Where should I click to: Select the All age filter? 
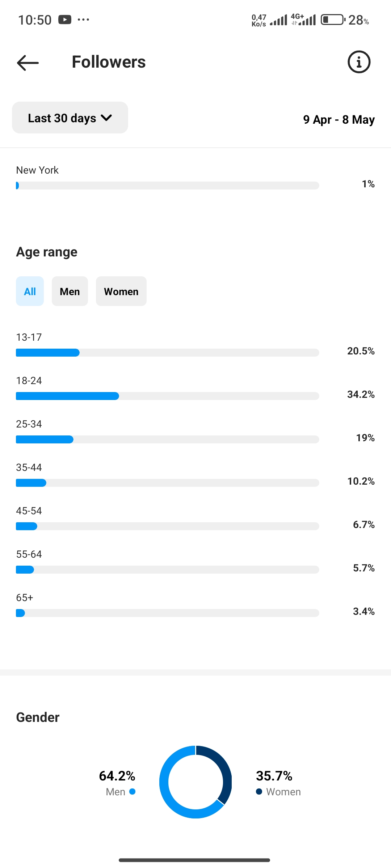[x=30, y=291]
